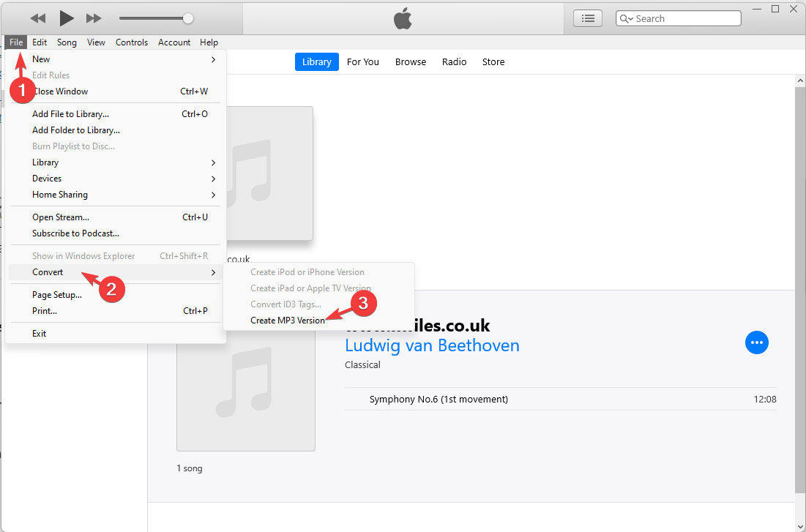Click the 12:08 track duration
Screen dimensions: 806x532
click(x=765, y=400)
